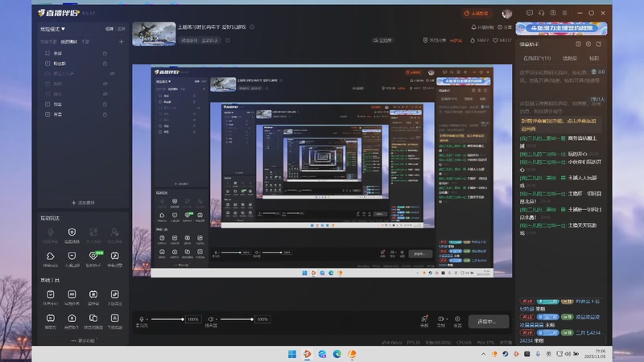This screenshot has height=362, width=644.
Task: Toggle the lock on the last layer row
Action: [x=105, y=114]
